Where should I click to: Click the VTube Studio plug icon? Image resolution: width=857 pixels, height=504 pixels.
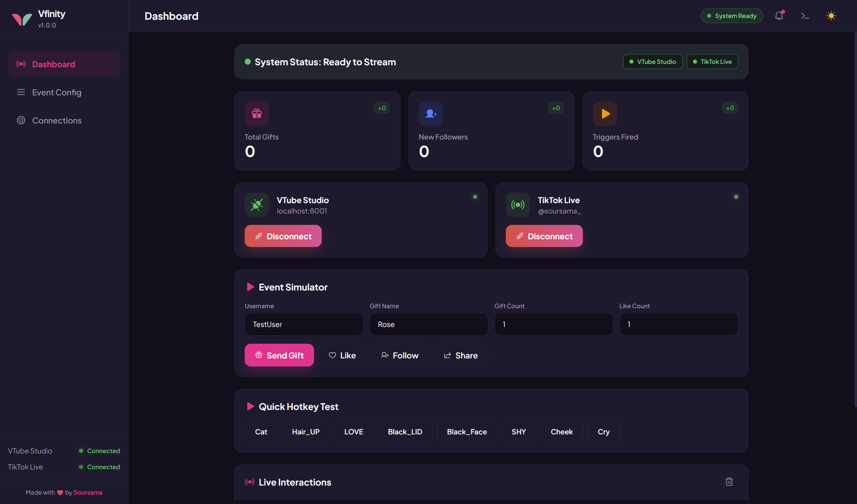pyautogui.click(x=256, y=205)
